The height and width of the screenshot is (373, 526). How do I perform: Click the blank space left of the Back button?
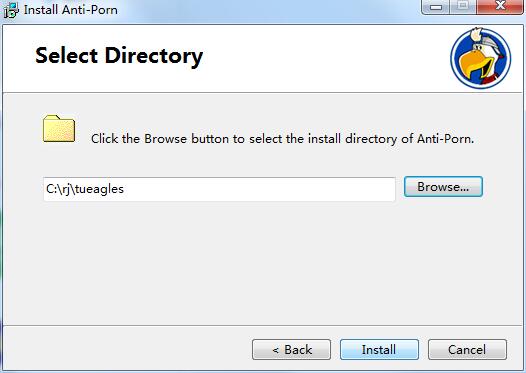[x=127, y=350]
